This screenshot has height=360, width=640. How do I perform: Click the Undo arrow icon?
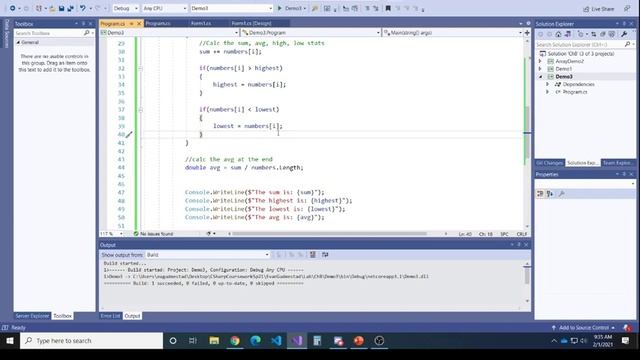[83, 8]
